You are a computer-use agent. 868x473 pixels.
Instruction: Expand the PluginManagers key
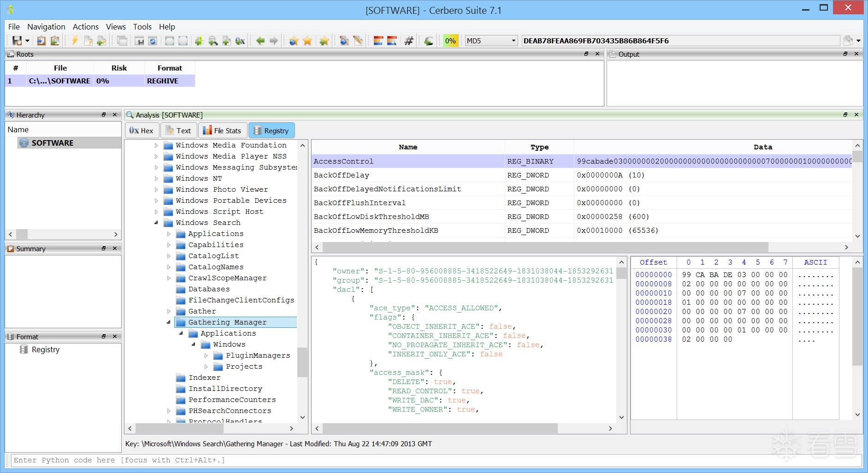206,355
